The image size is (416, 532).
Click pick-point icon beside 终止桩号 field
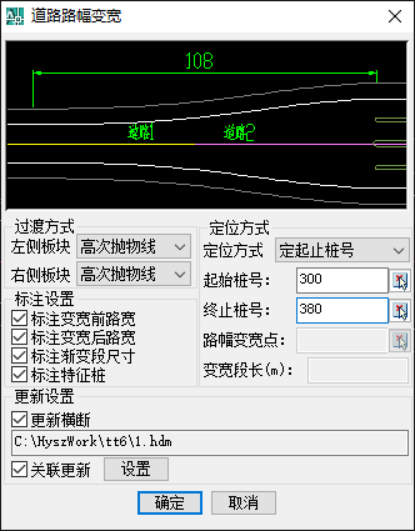(x=400, y=310)
